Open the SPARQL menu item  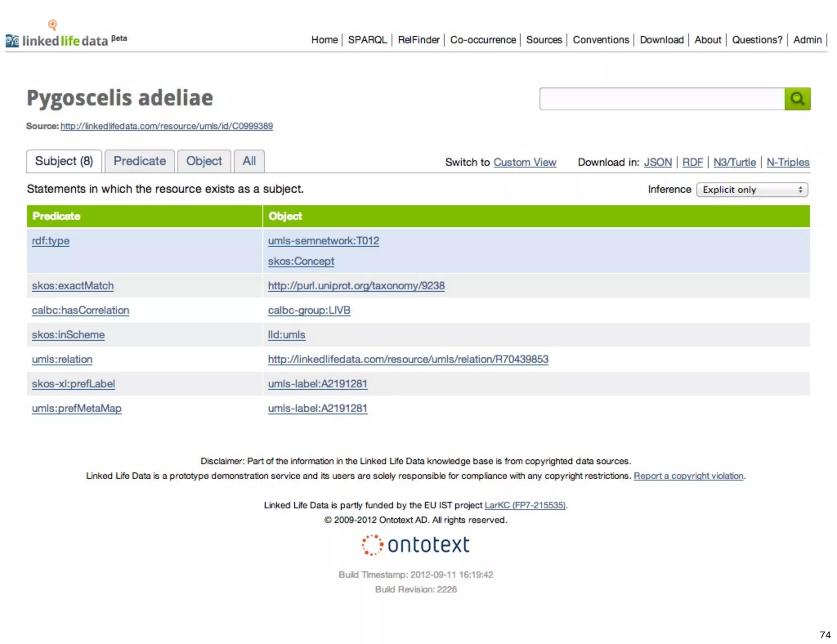(x=367, y=40)
